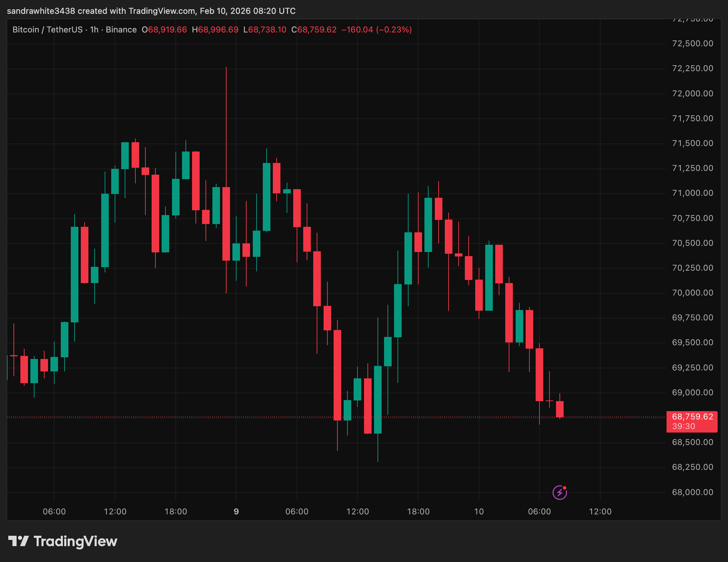Click the day 10 date marker on time axis

coord(479,512)
